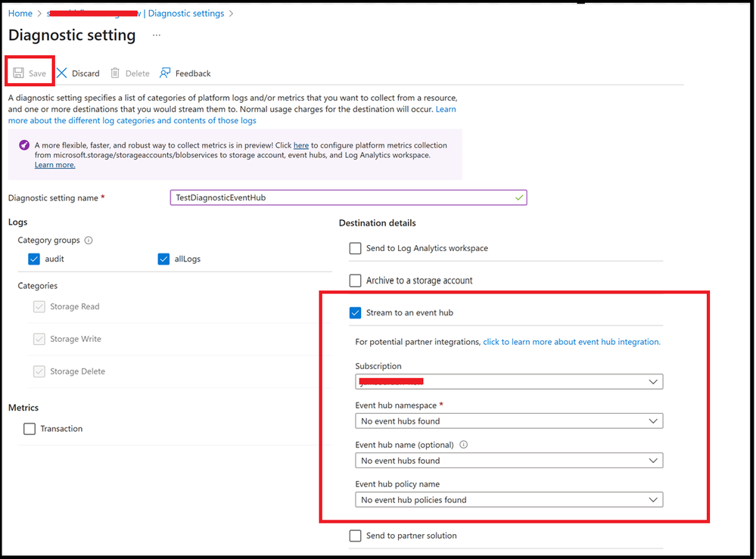Open the ellipsis more options menu
The image size is (756, 559).
coord(156,36)
